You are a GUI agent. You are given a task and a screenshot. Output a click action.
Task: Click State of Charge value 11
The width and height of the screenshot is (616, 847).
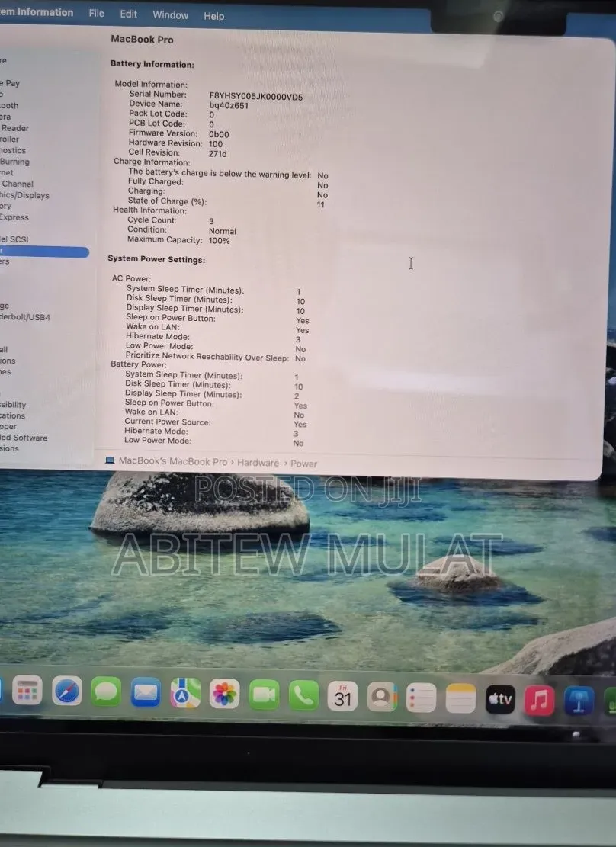pyautogui.click(x=321, y=205)
